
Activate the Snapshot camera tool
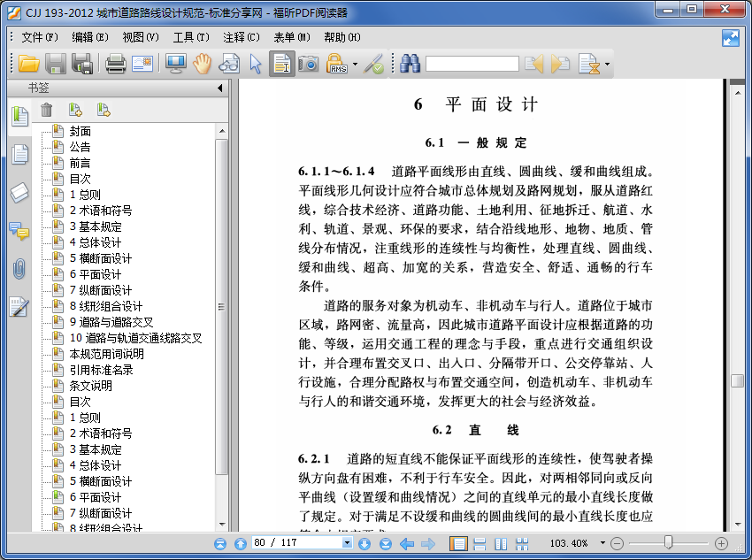click(308, 64)
